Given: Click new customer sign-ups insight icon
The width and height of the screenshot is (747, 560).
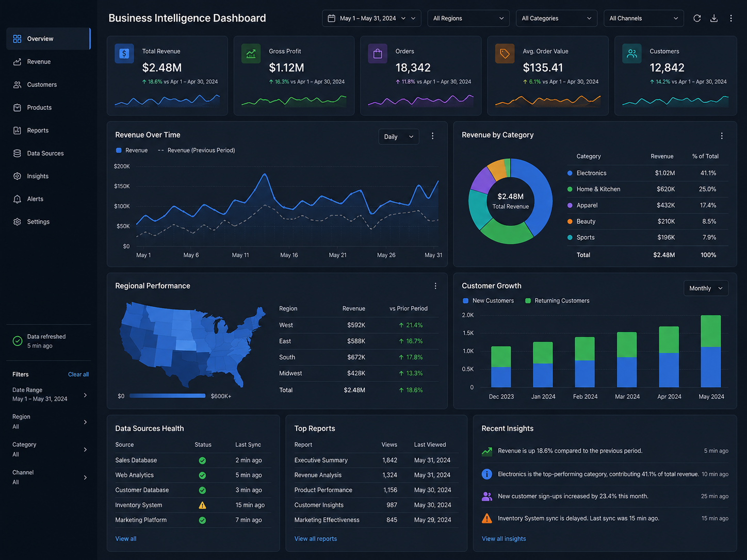Looking at the screenshot, I should [486, 497].
